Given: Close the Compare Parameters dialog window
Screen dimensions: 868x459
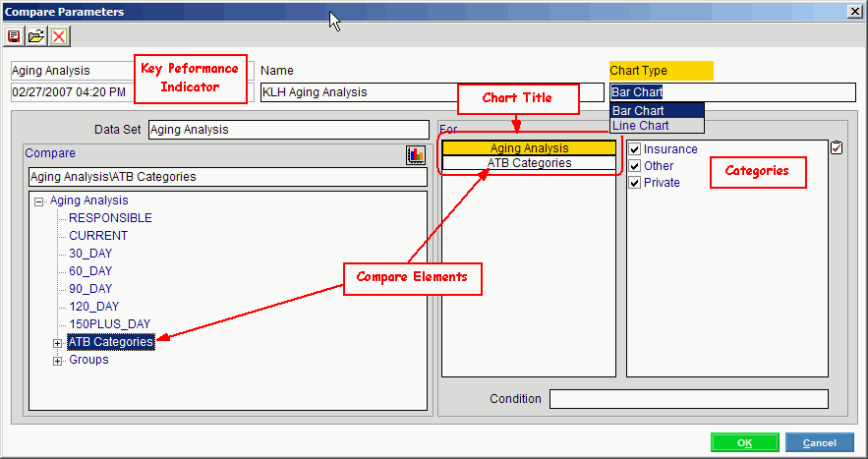Looking at the screenshot, I should (855, 11).
